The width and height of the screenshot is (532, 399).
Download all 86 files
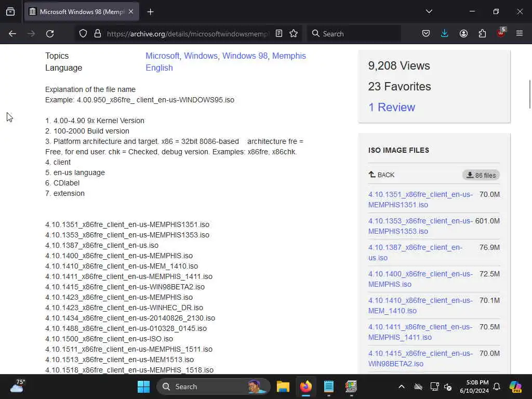click(481, 175)
